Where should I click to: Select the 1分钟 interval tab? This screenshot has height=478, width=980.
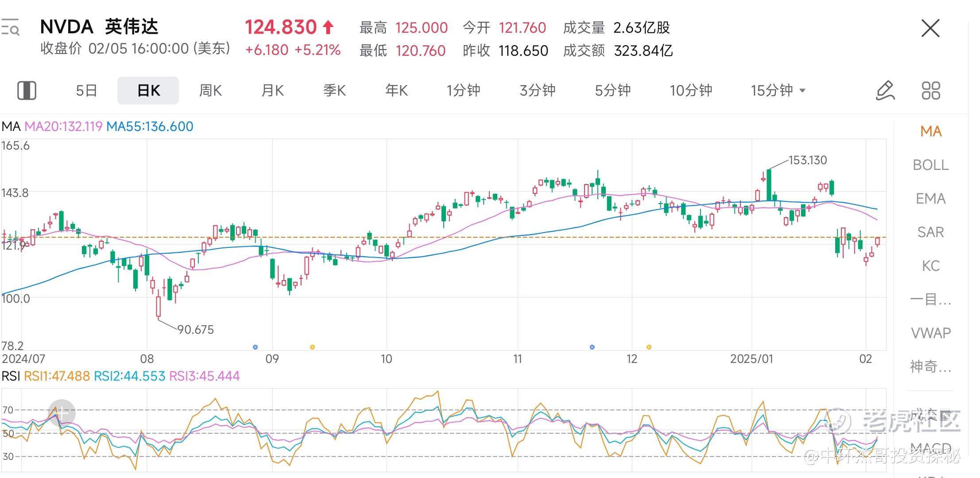[x=463, y=90]
